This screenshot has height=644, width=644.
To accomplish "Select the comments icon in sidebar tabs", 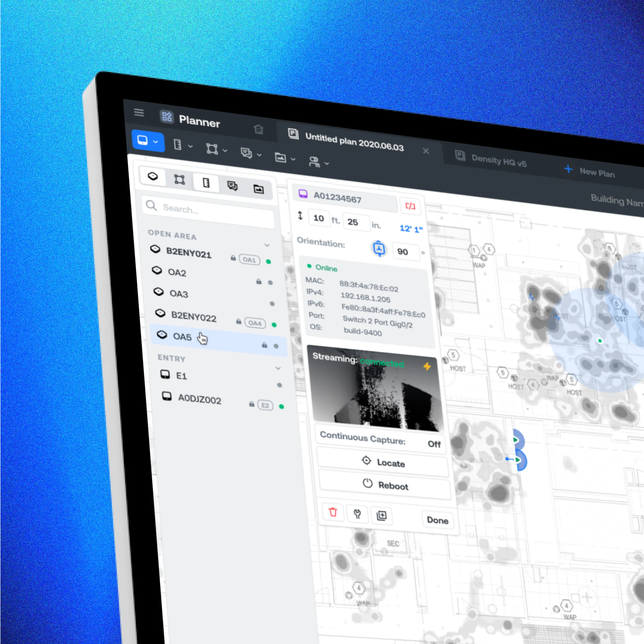I will coord(232,186).
